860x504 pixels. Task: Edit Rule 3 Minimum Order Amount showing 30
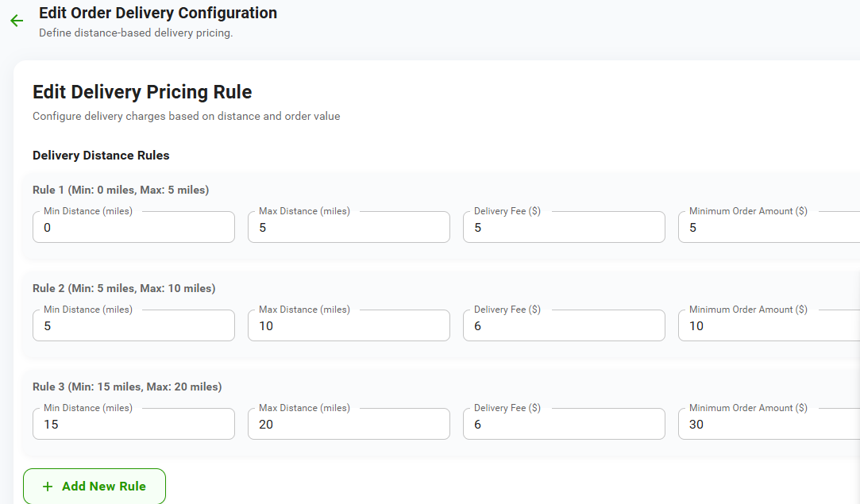point(769,425)
